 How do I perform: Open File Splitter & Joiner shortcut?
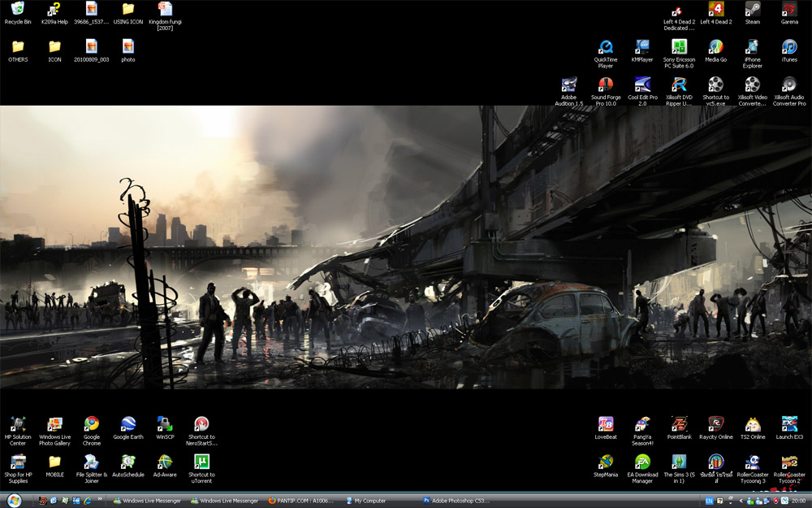[91, 469]
